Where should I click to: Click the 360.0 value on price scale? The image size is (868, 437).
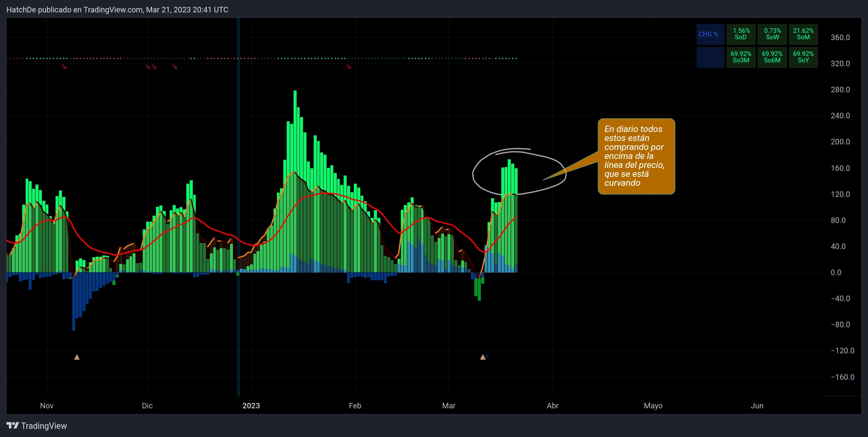point(840,38)
